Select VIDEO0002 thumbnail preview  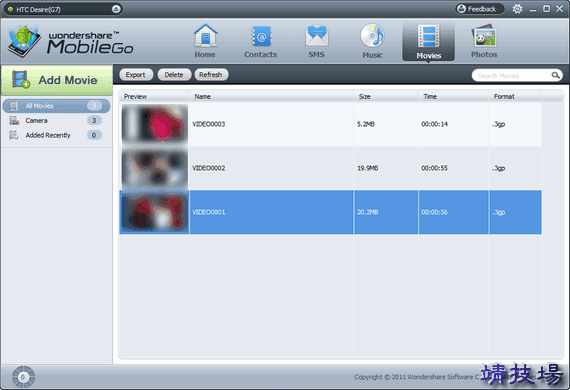(154, 168)
